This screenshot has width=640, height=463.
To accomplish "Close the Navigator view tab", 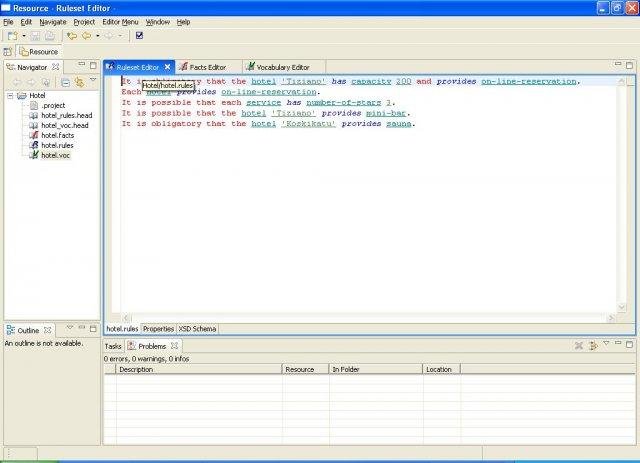I will point(56,67).
